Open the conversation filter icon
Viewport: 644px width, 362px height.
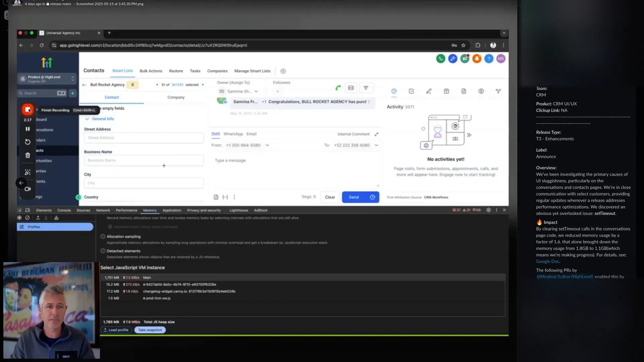pyautogui.click(x=366, y=88)
